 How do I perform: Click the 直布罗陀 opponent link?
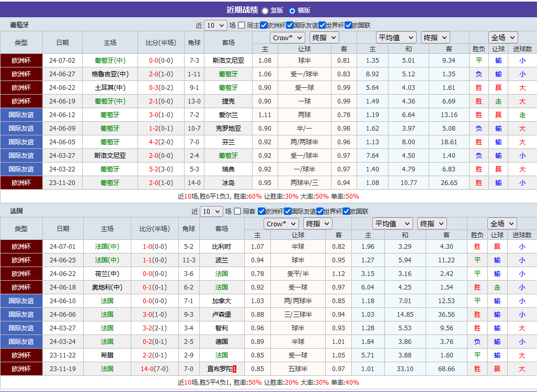click(x=221, y=368)
